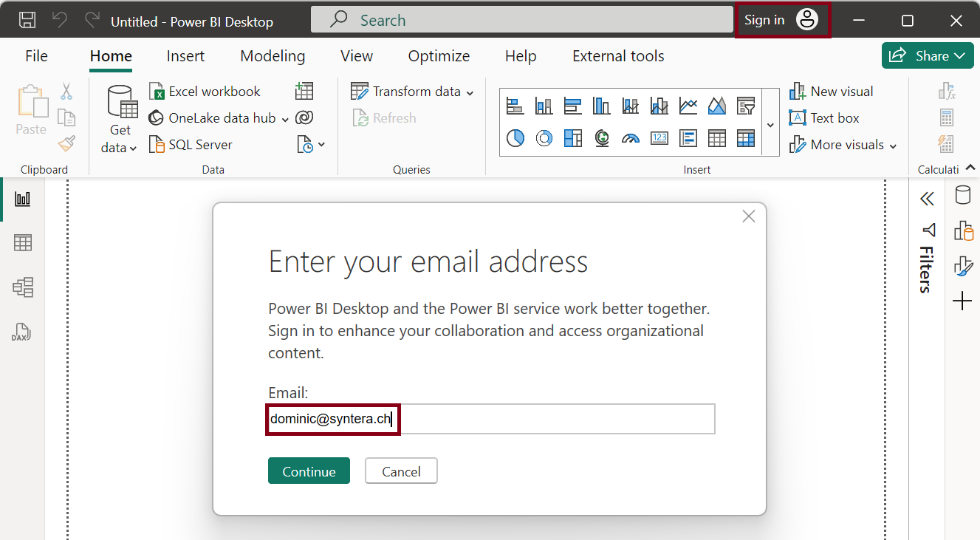Image resolution: width=980 pixels, height=540 pixels.
Task: Close the email dialog with X
Action: tap(749, 216)
